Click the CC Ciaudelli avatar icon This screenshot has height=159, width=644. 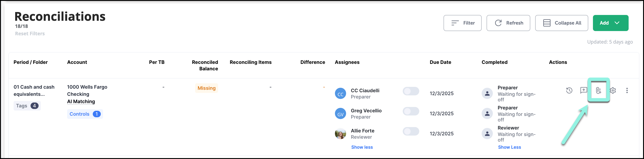[x=340, y=94]
